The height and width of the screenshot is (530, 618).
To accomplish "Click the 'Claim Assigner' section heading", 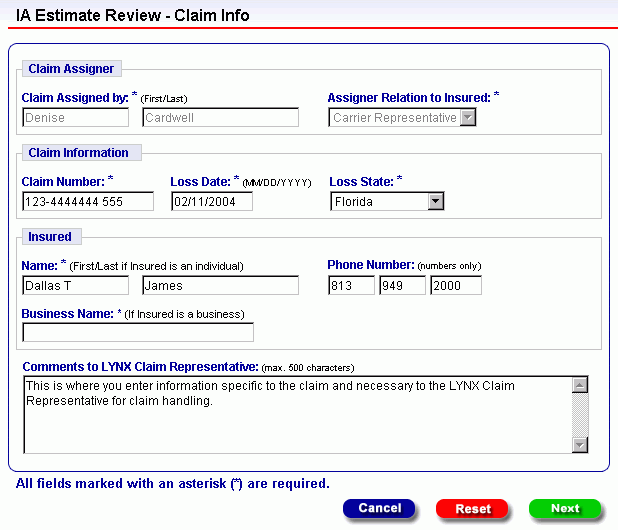I will (71, 69).
